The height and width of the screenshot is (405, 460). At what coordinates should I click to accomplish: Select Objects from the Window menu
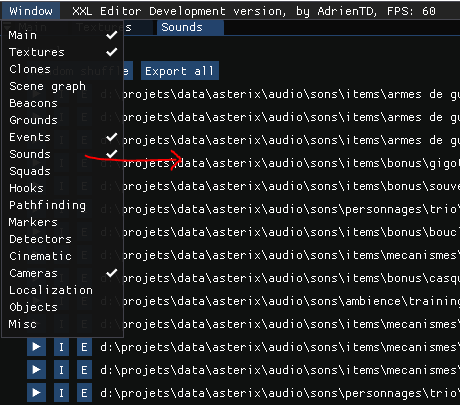[x=63, y=307]
